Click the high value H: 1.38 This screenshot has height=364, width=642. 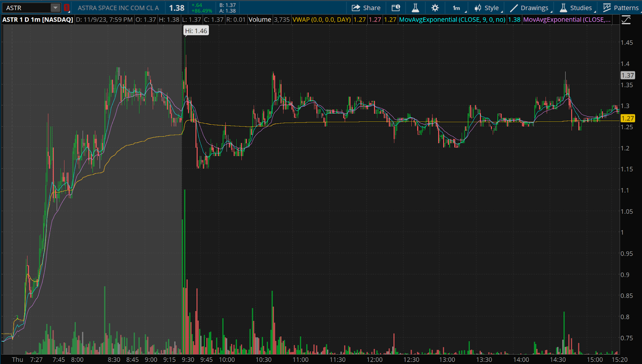[169, 20]
